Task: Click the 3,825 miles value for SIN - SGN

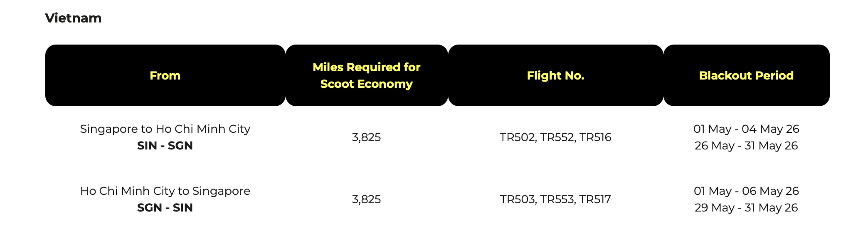Action: tap(366, 137)
